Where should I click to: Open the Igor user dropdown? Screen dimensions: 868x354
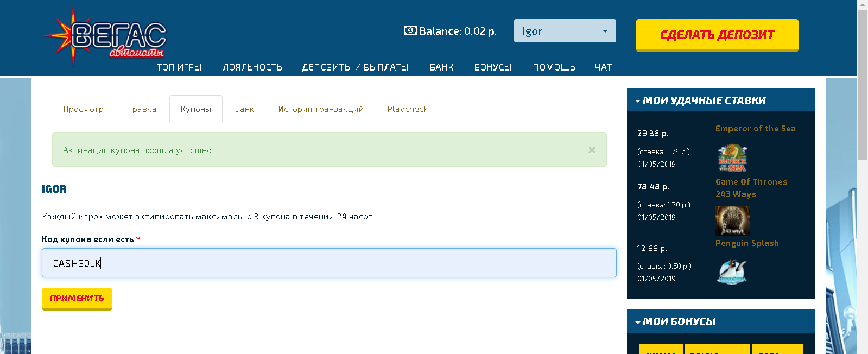(565, 31)
